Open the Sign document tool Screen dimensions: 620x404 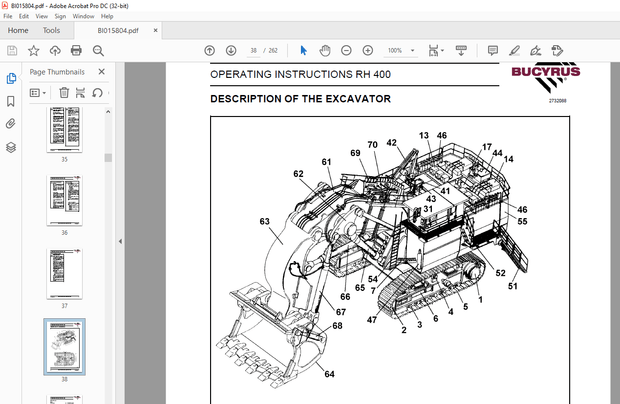click(x=536, y=51)
